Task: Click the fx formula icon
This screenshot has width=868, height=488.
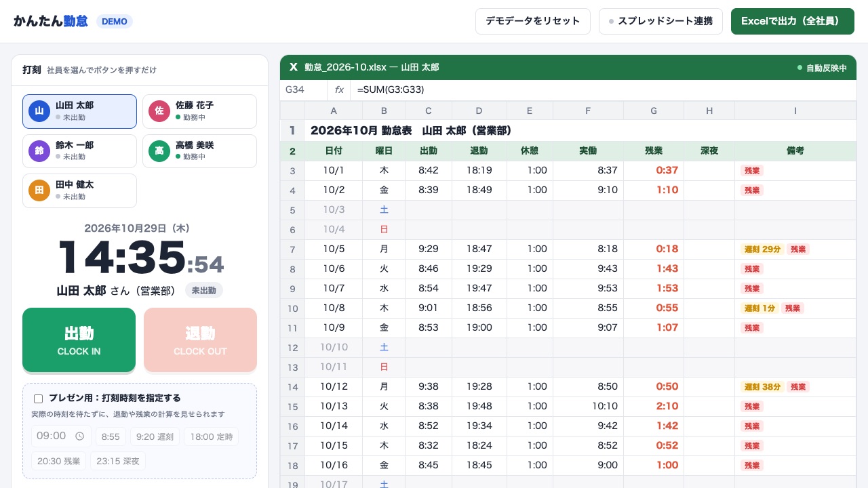Action: pos(339,89)
